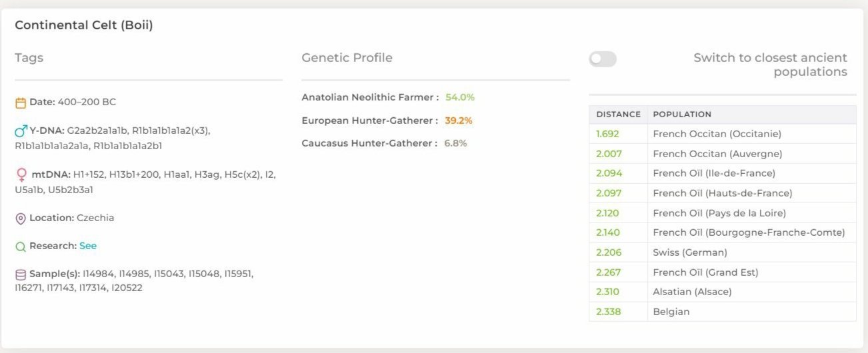Open the Research 'See' link

click(x=88, y=246)
